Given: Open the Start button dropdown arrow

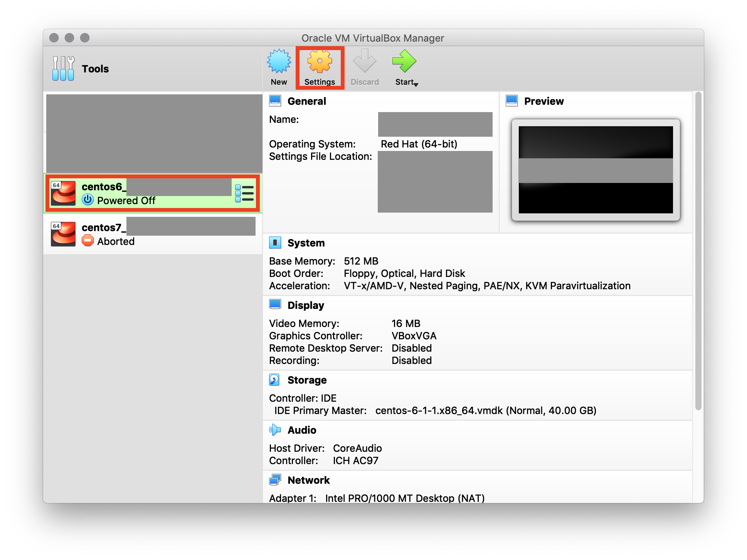Looking at the screenshot, I should [416, 84].
